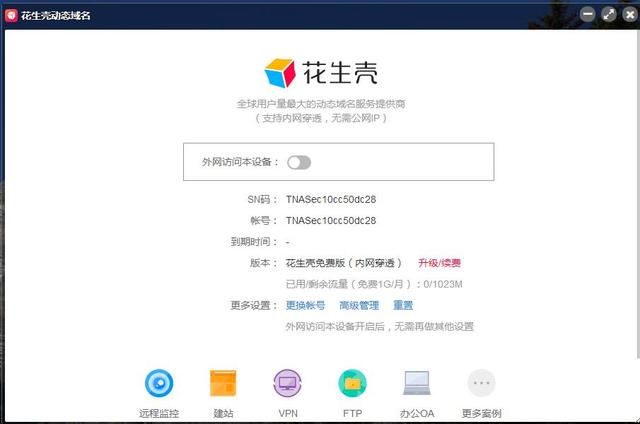Click the 升级/续费 upgrade link
Image resolution: width=640 pixels, height=424 pixels.
pyautogui.click(x=440, y=263)
